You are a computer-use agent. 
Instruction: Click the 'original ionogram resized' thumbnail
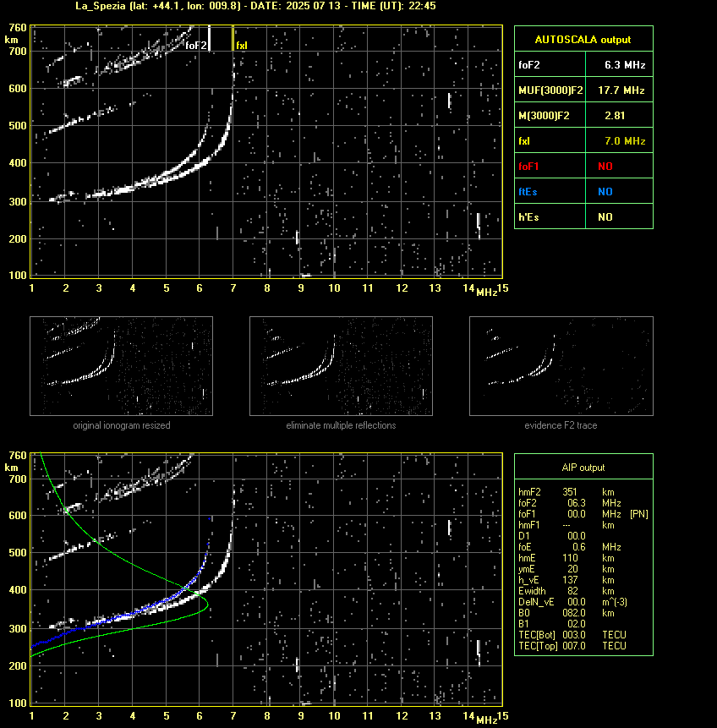point(121,366)
